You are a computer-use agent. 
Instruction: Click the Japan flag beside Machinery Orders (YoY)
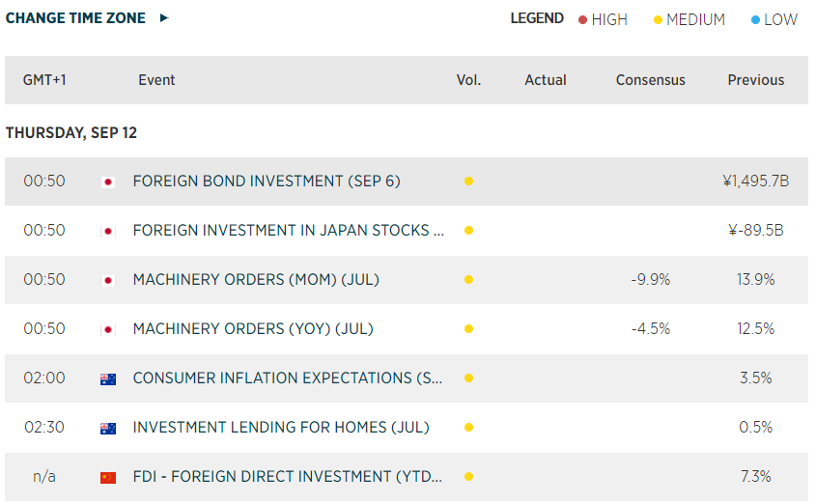pyautogui.click(x=108, y=329)
